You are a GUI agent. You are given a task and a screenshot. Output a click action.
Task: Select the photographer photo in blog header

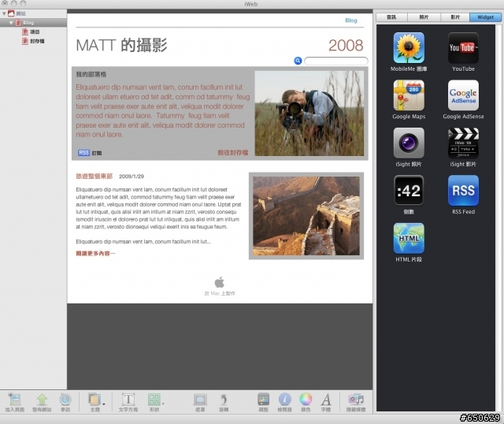(x=309, y=113)
